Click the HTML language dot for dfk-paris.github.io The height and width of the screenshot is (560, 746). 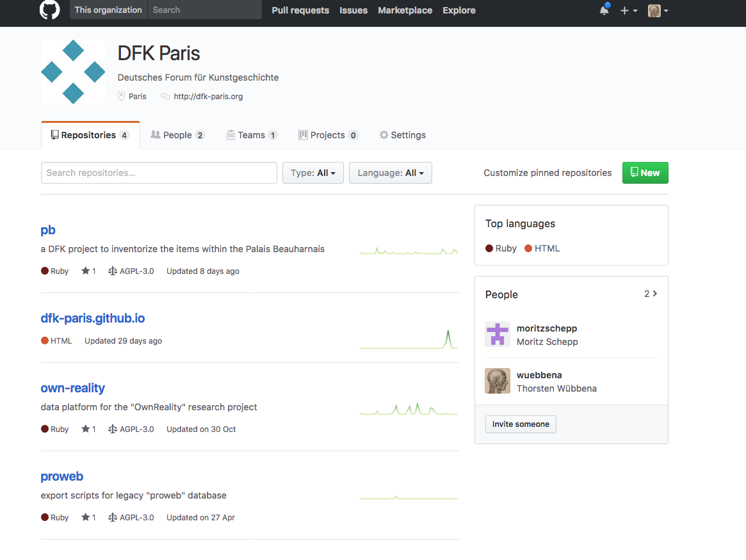tap(45, 340)
